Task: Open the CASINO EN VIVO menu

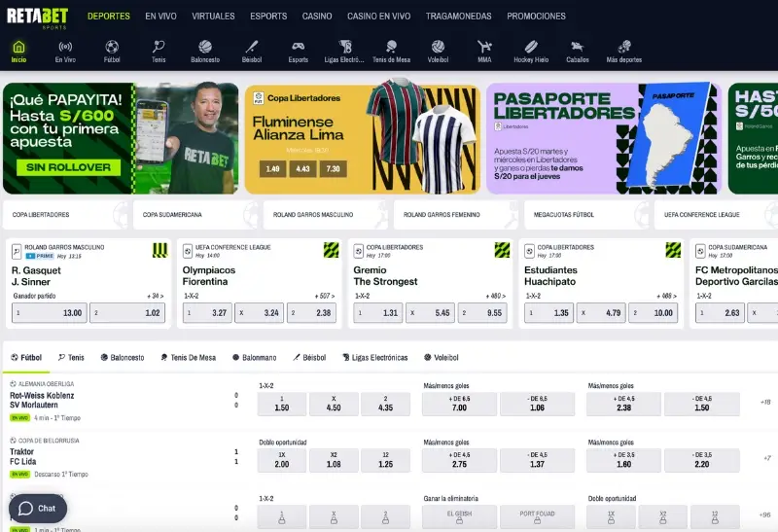Action: coord(380,17)
